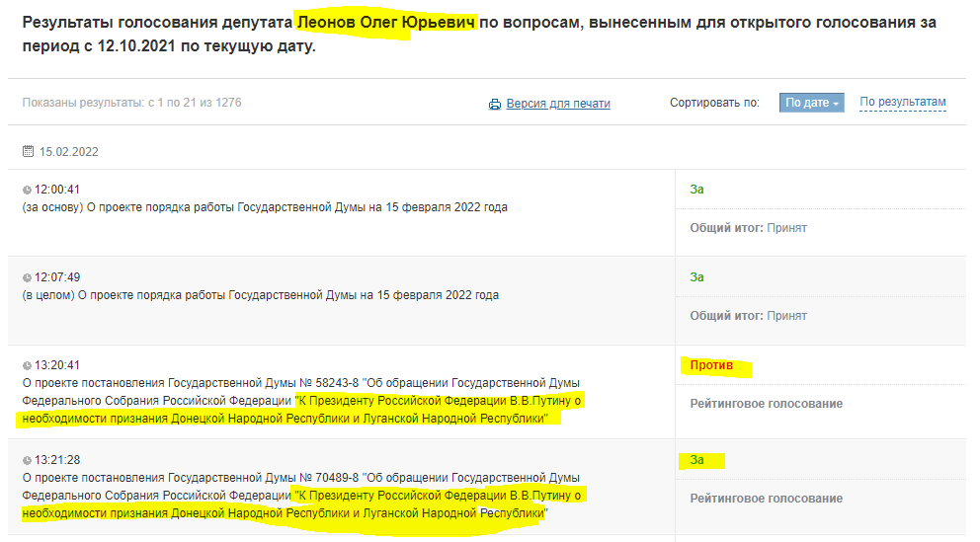Click the red Против vote result
The width and height of the screenshot is (980, 542).
711,365
